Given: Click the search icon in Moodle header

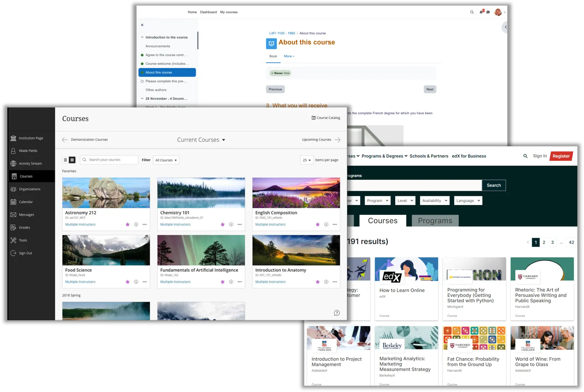Looking at the screenshot, I should coord(472,12).
